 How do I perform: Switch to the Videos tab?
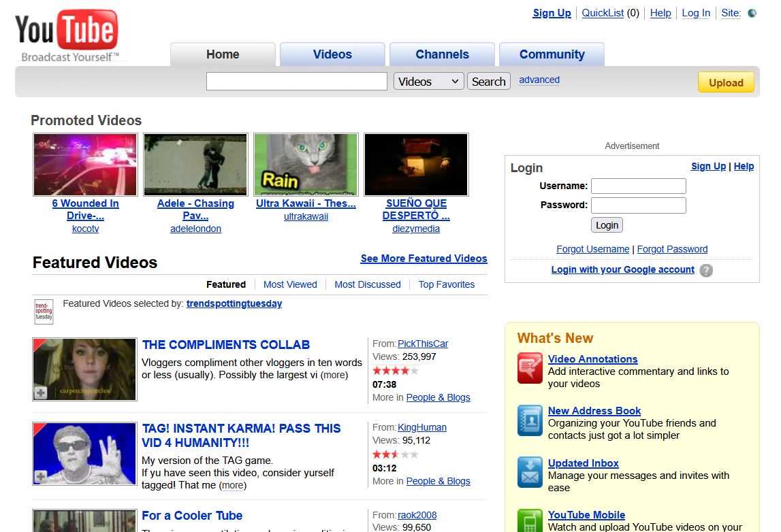tap(332, 54)
